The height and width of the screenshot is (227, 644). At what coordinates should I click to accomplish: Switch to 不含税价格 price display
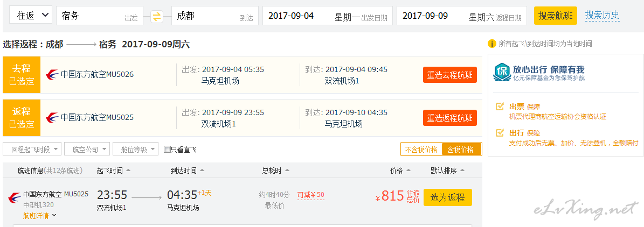click(421, 150)
